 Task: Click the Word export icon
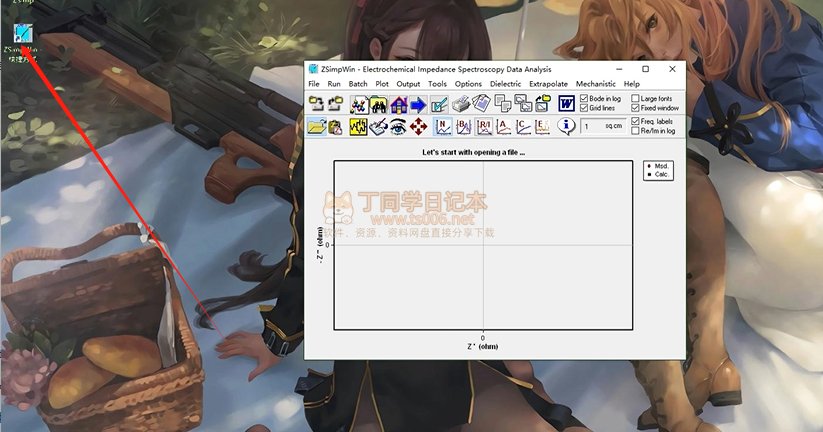(566, 103)
